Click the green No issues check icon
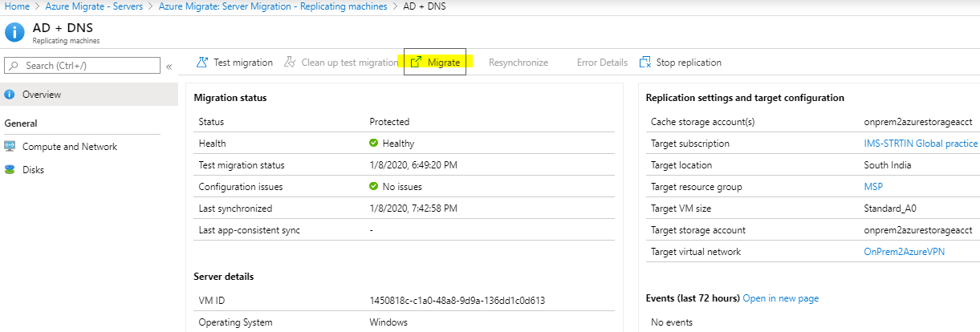The image size is (980, 332). point(373,187)
